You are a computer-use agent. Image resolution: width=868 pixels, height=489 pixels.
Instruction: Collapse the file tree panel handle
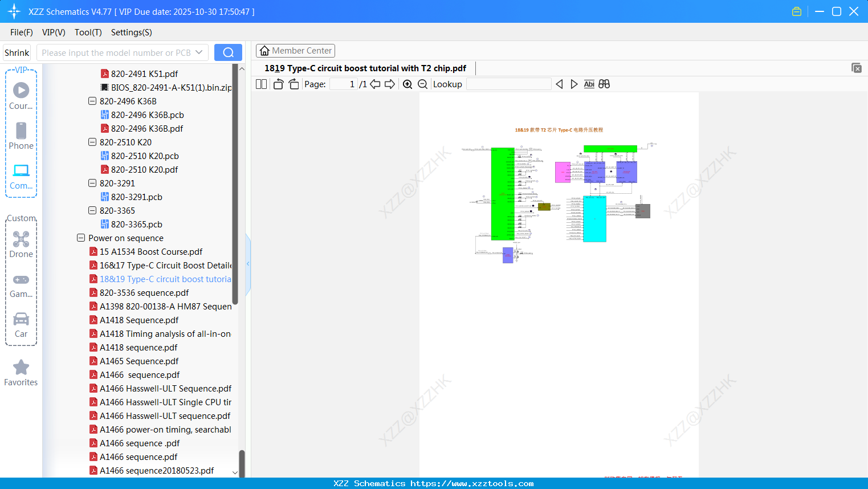(248, 264)
